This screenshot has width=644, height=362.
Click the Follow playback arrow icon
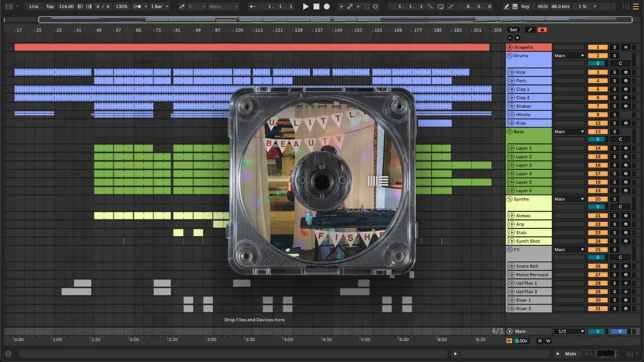pos(253,7)
